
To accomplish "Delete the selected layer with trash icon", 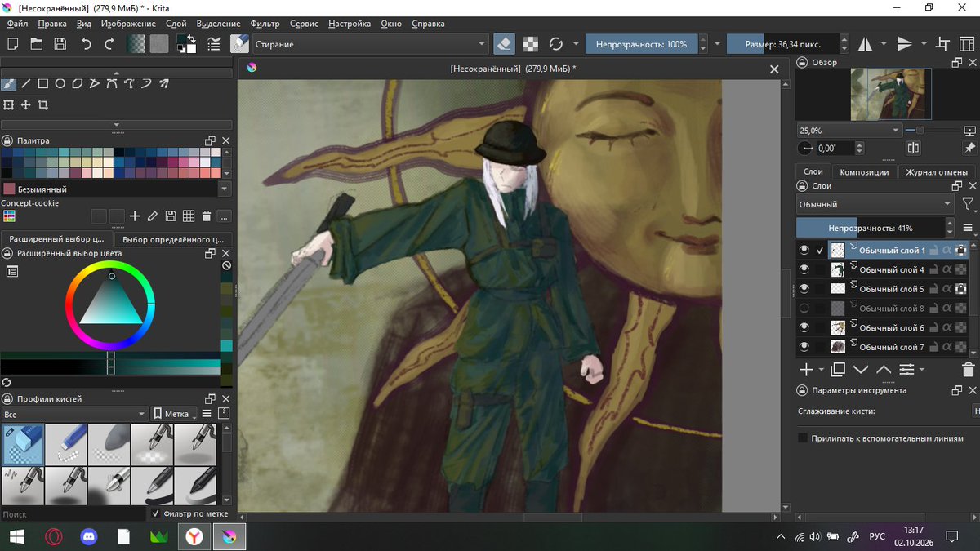I will [x=968, y=370].
